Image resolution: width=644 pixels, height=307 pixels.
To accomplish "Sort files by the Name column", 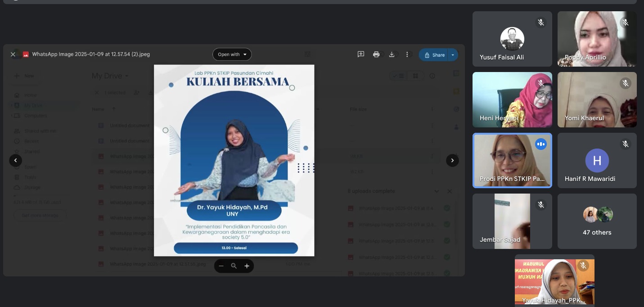I will point(98,109).
